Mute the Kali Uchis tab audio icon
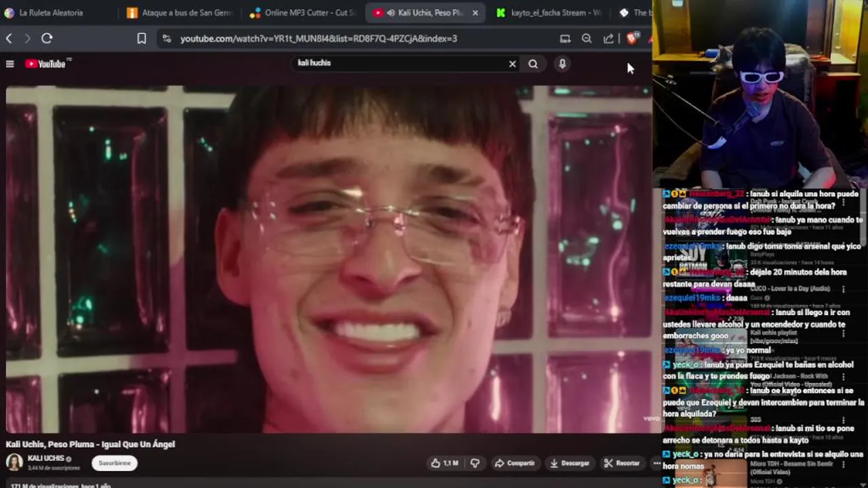The height and width of the screenshot is (488, 868). [391, 13]
